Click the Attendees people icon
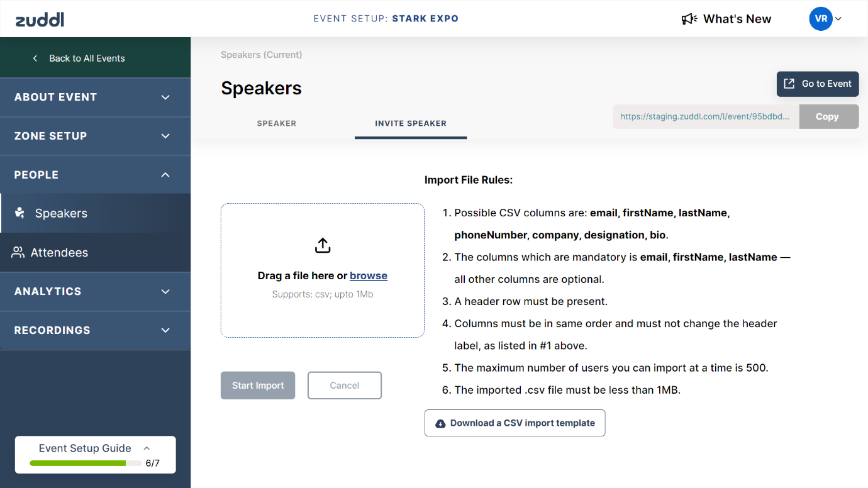This screenshot has height=488, width=868. click(x=18, y=252)
